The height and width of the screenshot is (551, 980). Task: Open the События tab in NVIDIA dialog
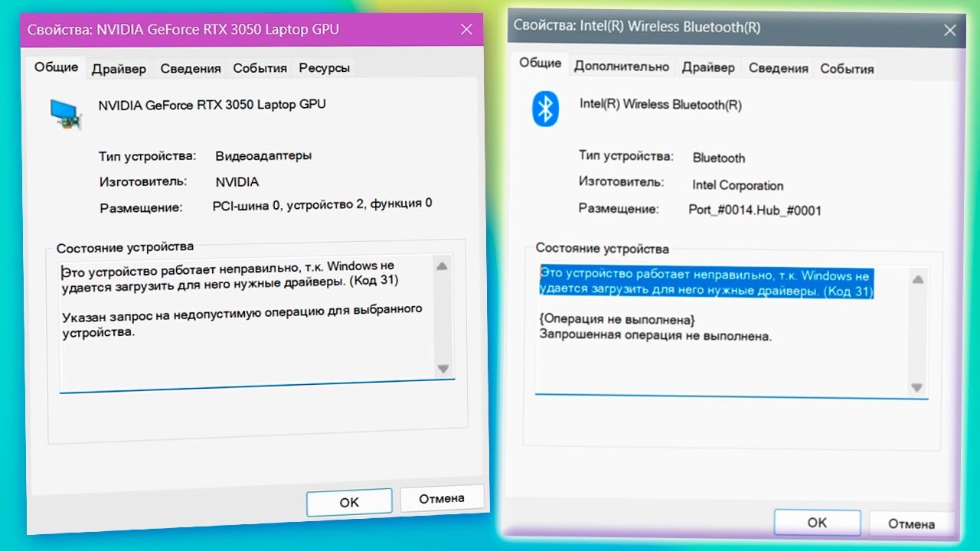pyautogui.click(x=260, y=68)
